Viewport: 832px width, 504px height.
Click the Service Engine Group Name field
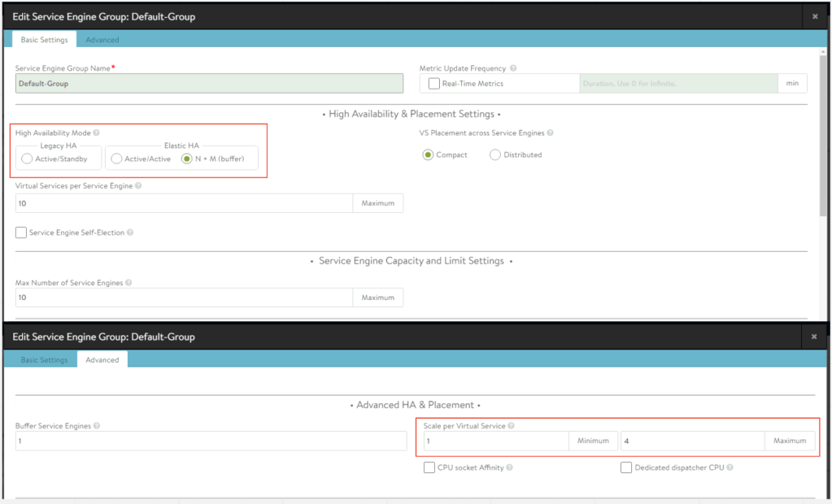[x=209, y=84]
